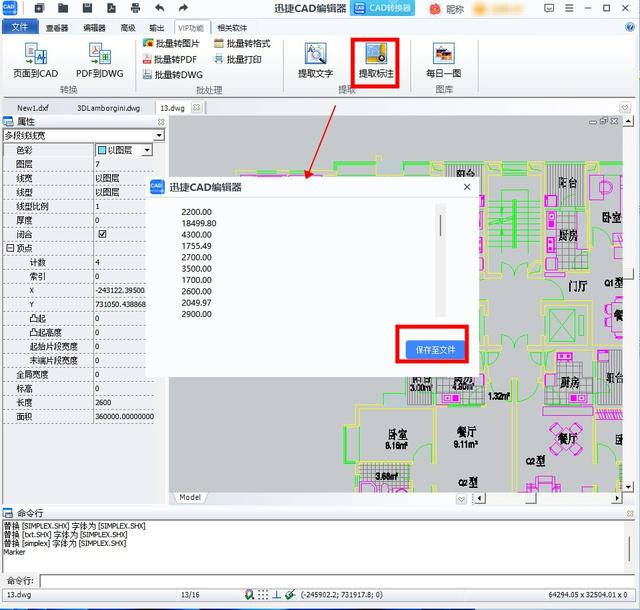Click the X value -243122.39500
640x610 pixels.
pos(120,290)
